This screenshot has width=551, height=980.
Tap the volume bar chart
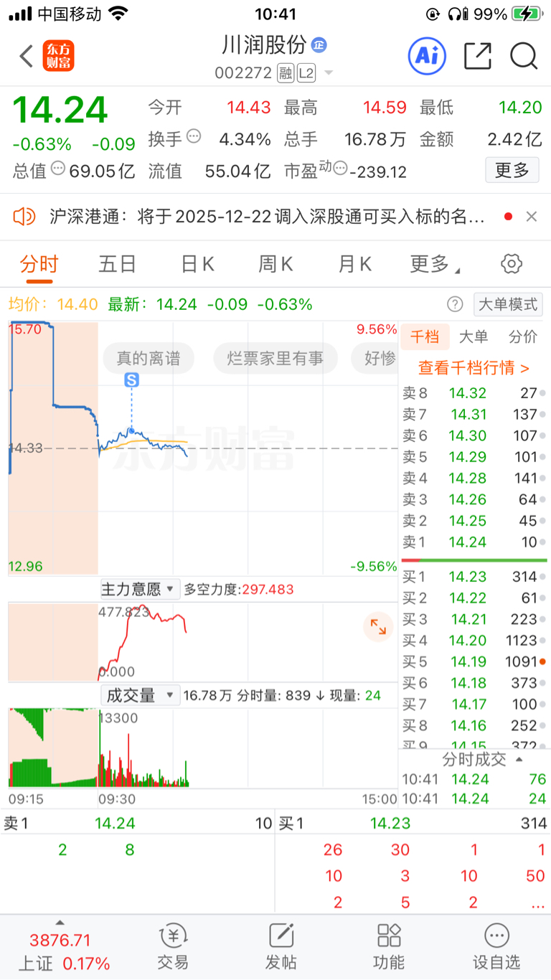[x=203, y=747]
